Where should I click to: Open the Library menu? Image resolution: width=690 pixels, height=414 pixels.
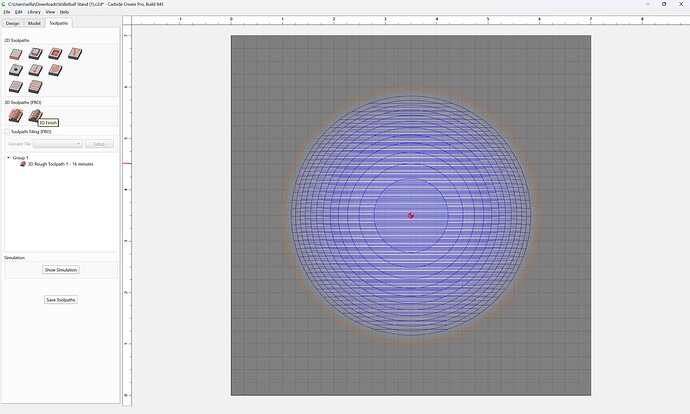tap(34, 12)
